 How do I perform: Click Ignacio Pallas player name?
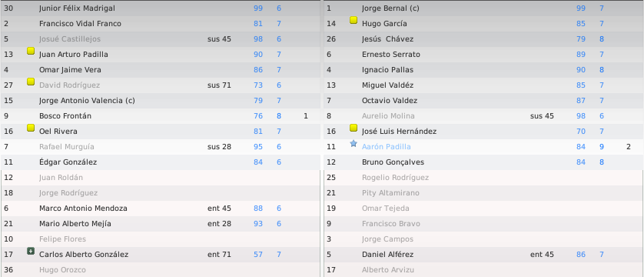pos(387,70)
